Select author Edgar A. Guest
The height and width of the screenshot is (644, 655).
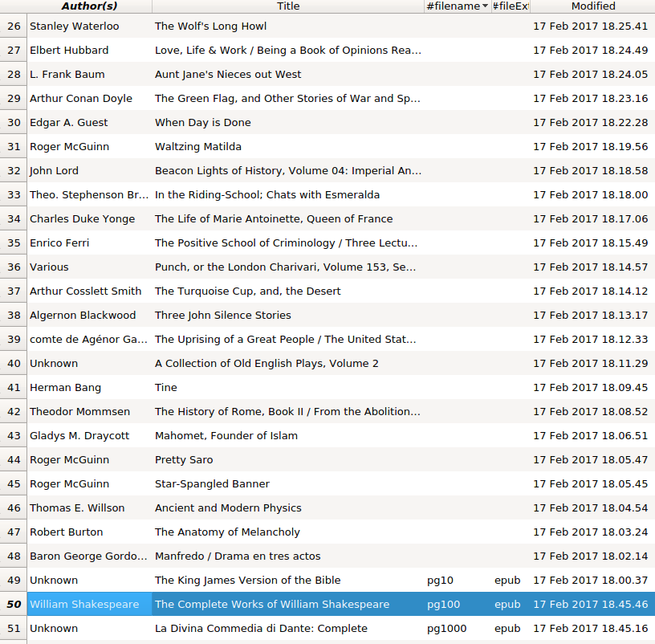(x=68, y=122)
